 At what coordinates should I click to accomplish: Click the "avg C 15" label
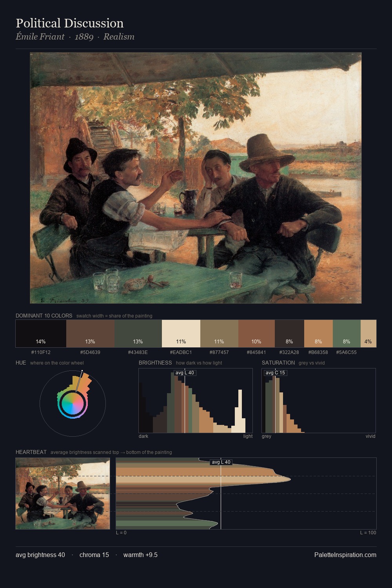click(x=275, y=373)
